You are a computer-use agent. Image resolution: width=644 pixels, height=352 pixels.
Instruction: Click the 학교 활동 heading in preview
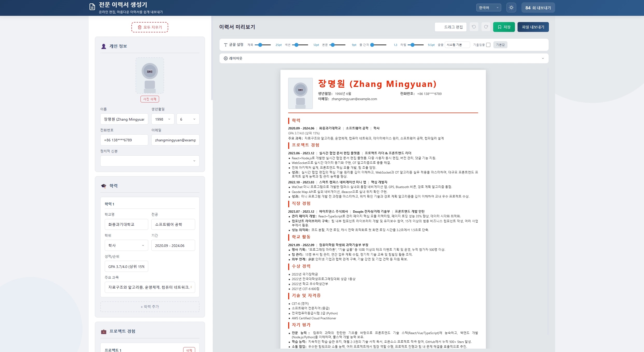pyautogui.click(x=301, y=237)
